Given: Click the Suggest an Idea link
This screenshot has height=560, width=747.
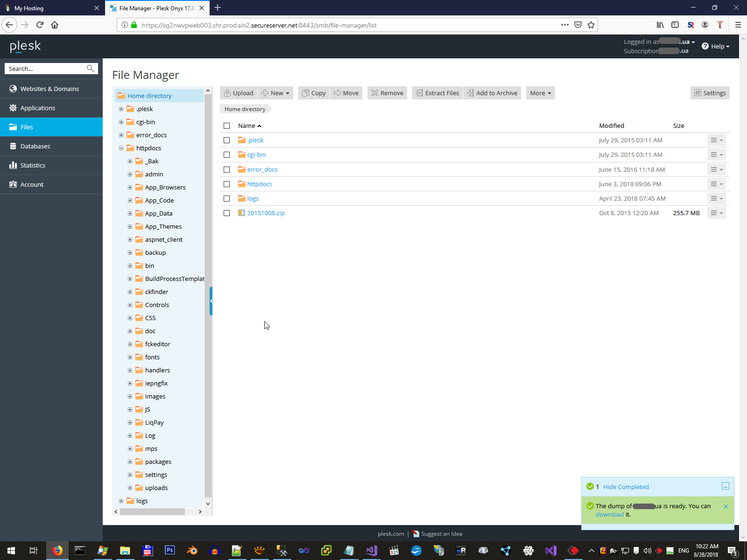Looking at the screenshot, I should pyautogui.click(x=442, y=534).
